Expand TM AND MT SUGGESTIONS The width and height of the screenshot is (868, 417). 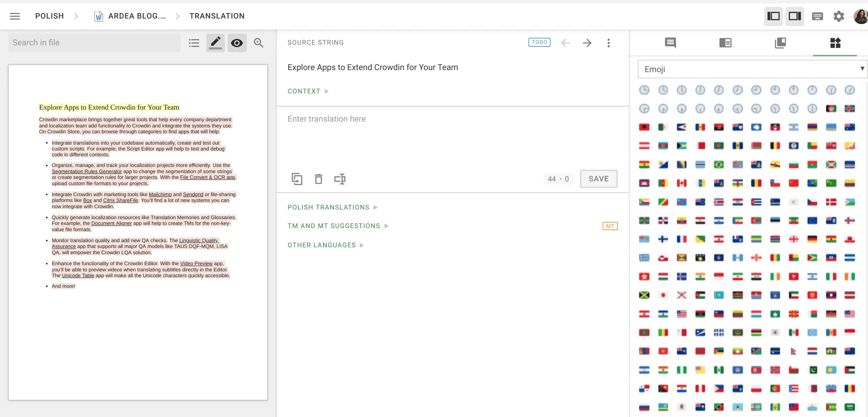[334, 226]
